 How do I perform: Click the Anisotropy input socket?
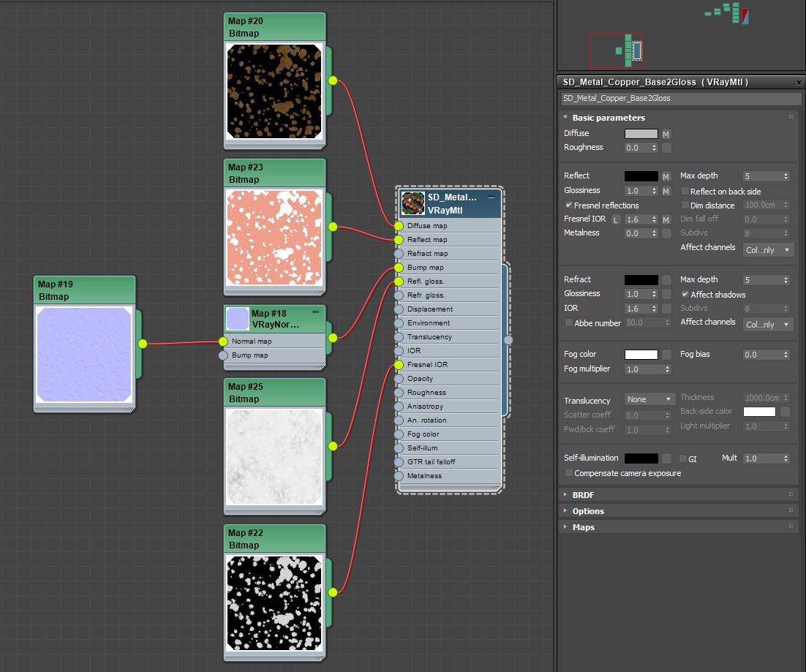pos(399,407)
